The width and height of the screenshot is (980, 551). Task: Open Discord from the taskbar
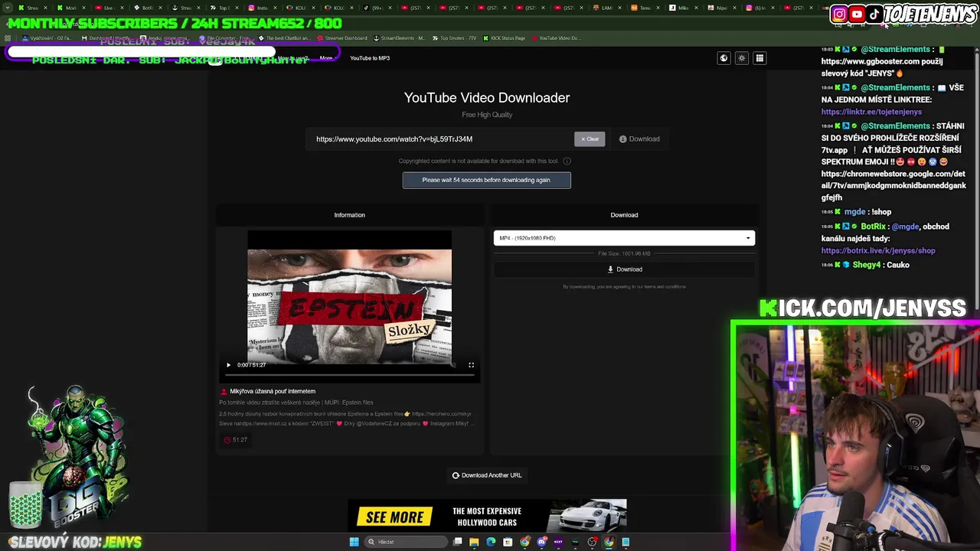pyautogui.click(x=541, y=542)
